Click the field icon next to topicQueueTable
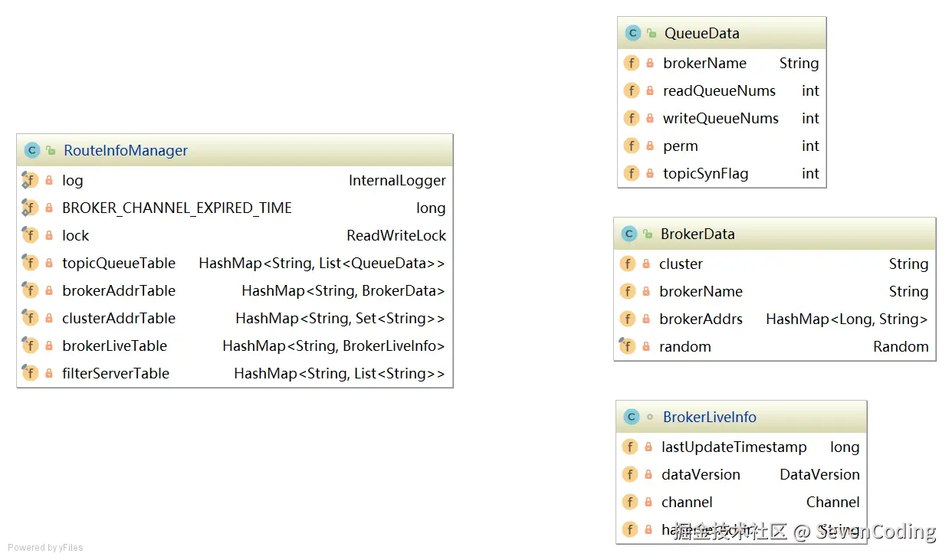Image resolution: width=952 pixels, height=560 pixels. (x=30, y=263)
